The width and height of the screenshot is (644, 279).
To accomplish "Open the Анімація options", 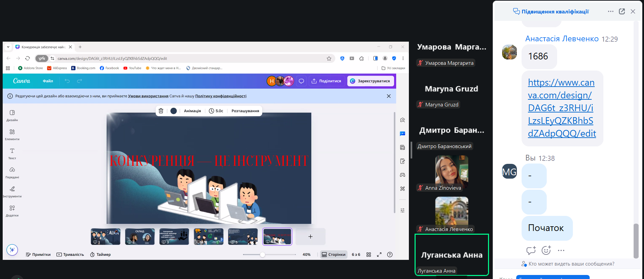I will pyautogui.click(x=192, y=111).
